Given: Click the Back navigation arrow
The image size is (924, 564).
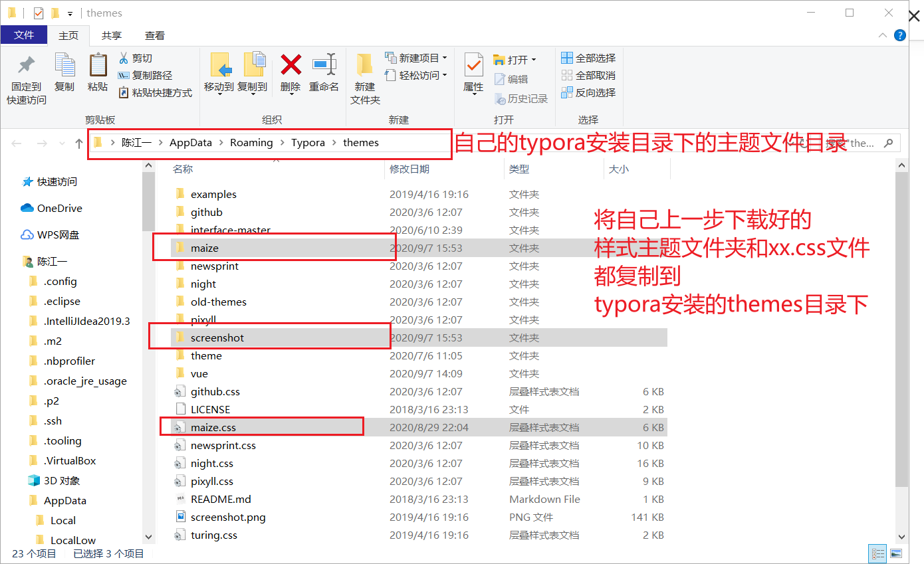Looking at the screenshot, I should coord(17,143).
